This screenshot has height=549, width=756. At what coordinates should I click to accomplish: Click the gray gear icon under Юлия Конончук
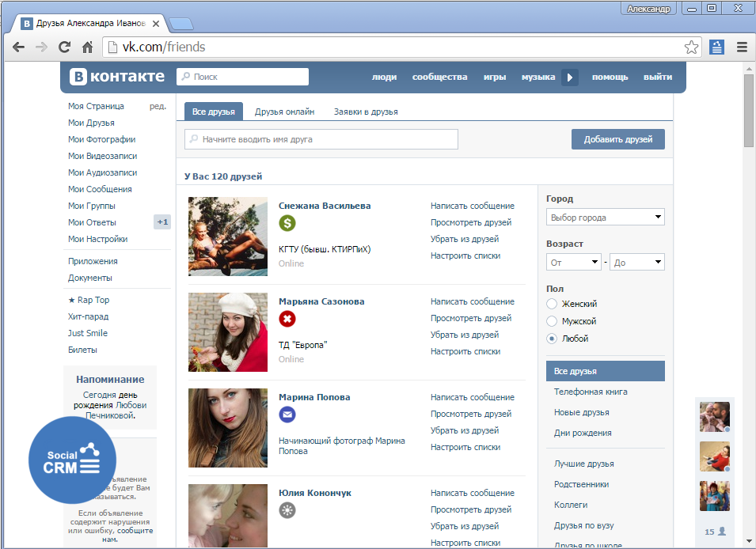287,510
